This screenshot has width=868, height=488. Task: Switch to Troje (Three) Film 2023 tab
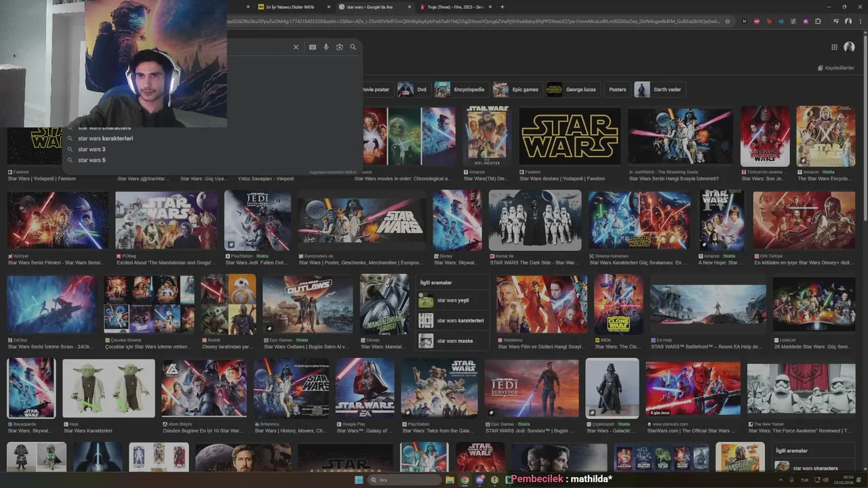(x=457, y=7)
